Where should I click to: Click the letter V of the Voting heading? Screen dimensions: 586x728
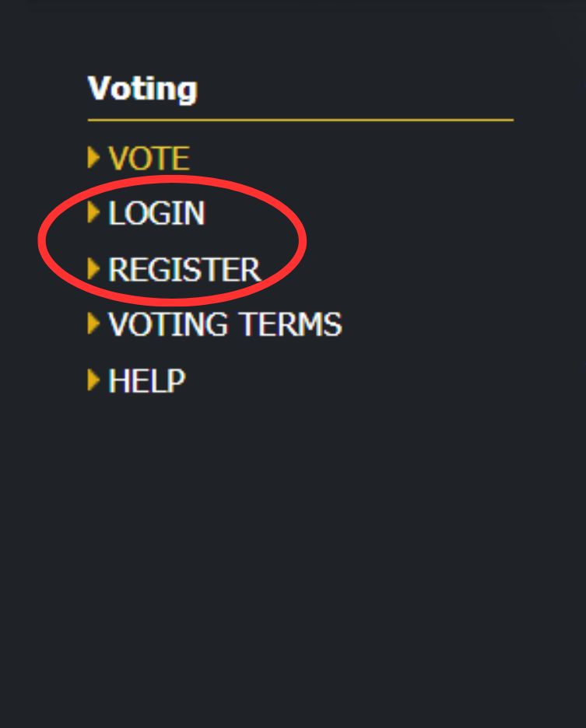tap(100, 87)
